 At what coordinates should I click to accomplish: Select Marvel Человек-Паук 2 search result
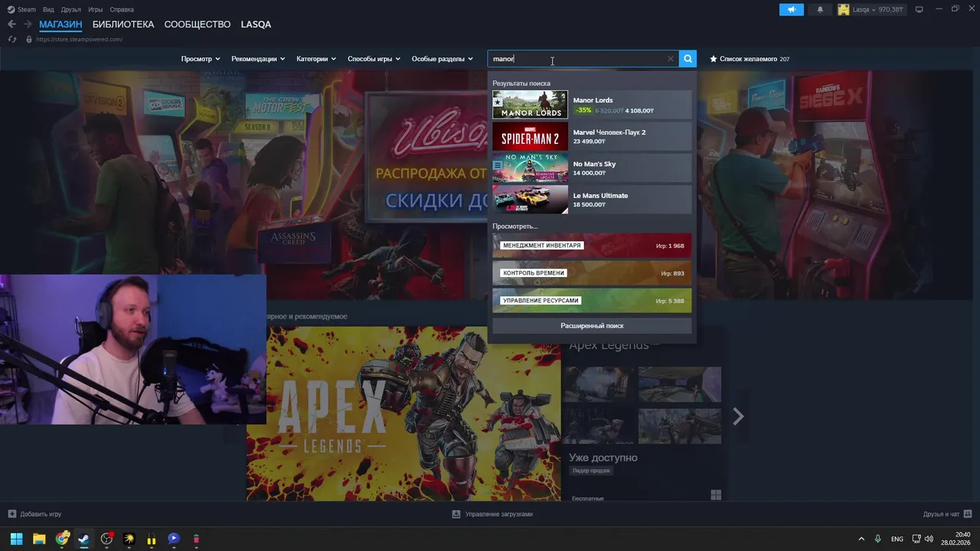pos(592,136)
